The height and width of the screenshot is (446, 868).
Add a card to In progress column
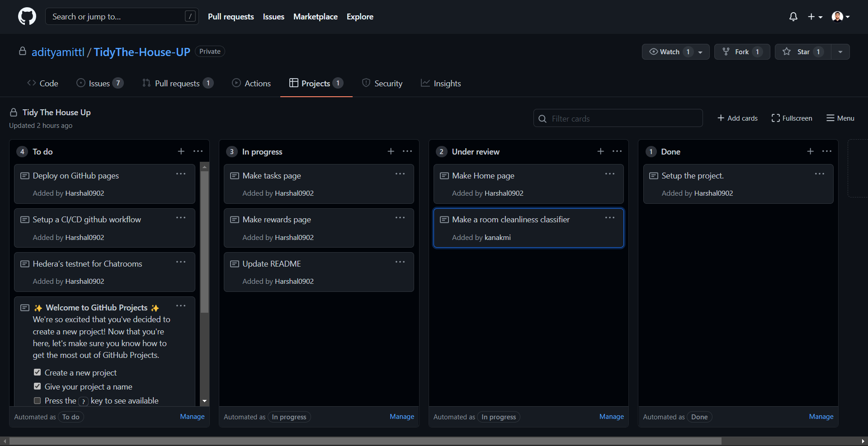[x=391, y=151]
